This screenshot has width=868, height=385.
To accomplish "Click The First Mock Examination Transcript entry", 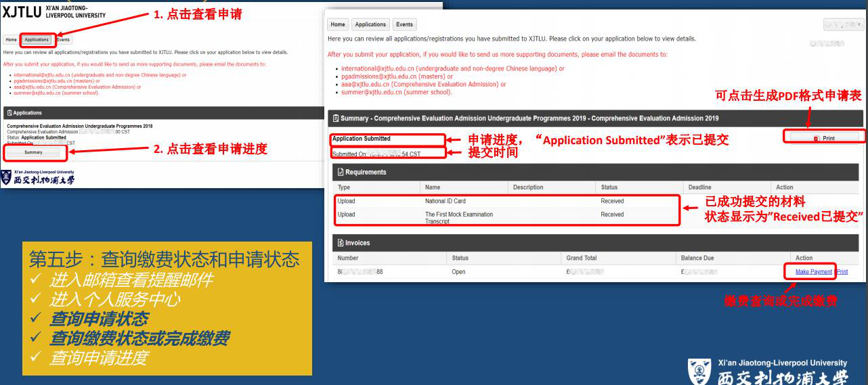I will click(x=459, y=218).
